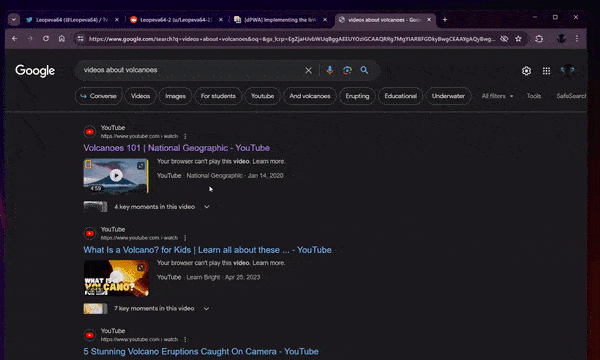This screenshot has width=600, height=360.
Task: Apply the Educational filter chip
Action: (401, 96)
